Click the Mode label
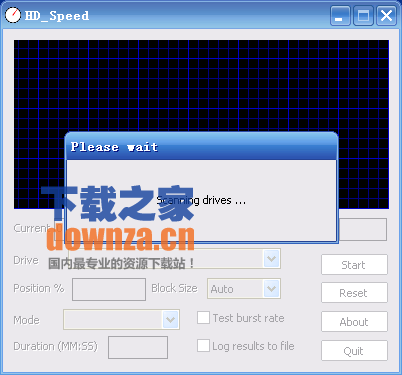Viewport: 402px width, 375px height. 27,320
